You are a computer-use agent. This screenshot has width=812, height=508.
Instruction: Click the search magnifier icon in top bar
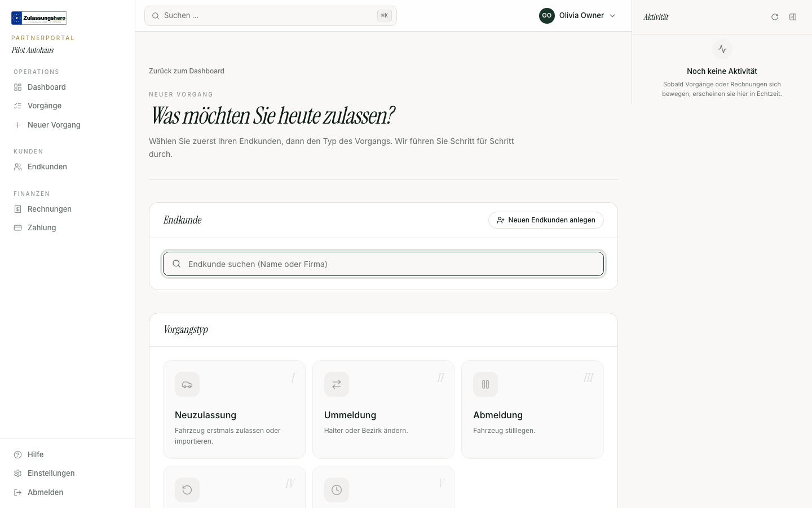click(x=156, y=16)
